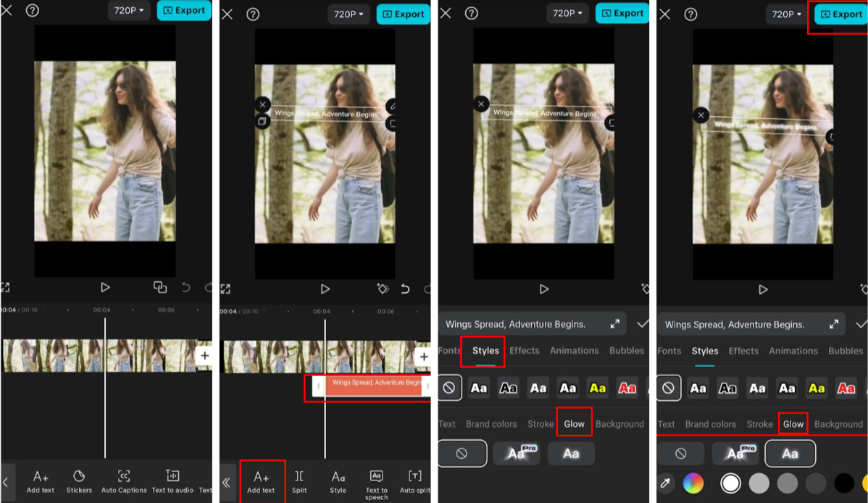Select the video clip thumbnails in first screen timeline
The image size is (868, 503).
click(99, 356)
